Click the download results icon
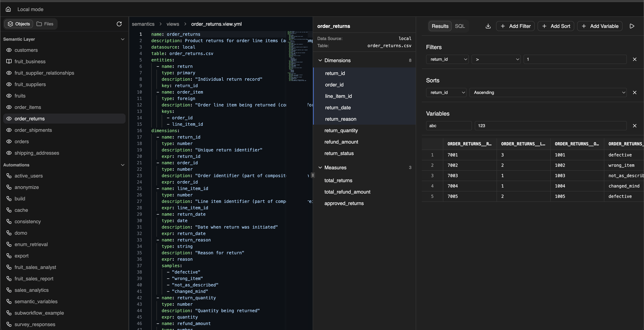 click(x=488, y=26)
